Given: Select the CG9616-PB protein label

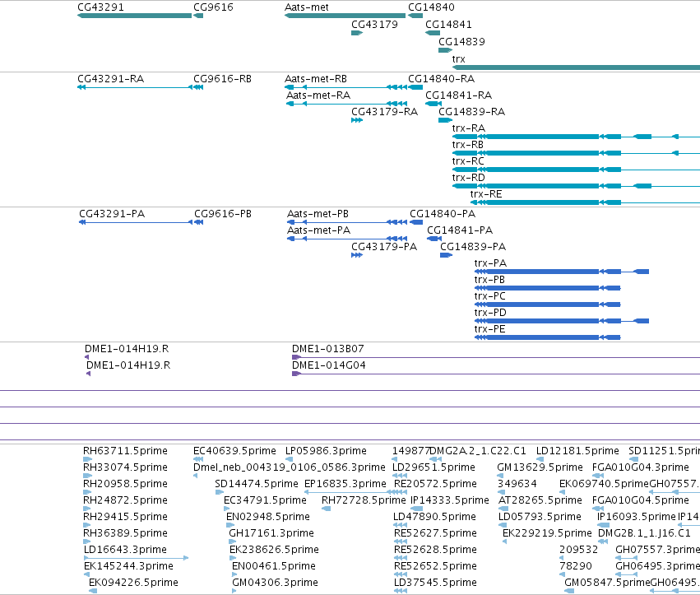Looking at the screenshot, I should point(222,215).
